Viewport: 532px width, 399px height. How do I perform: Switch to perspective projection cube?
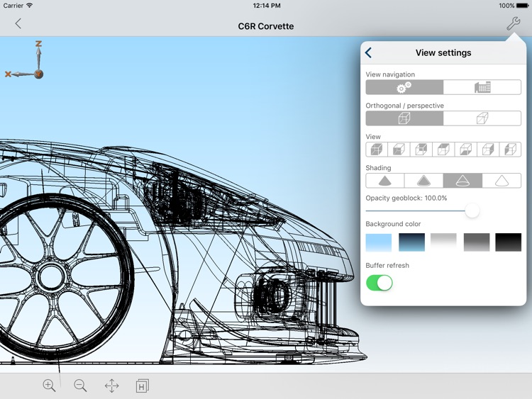tap(482, 118)
